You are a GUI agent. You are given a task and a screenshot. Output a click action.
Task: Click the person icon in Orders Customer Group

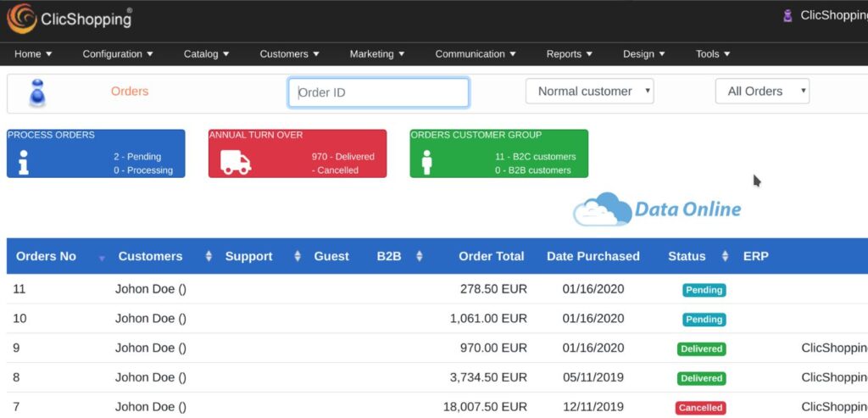pos(426,162)
